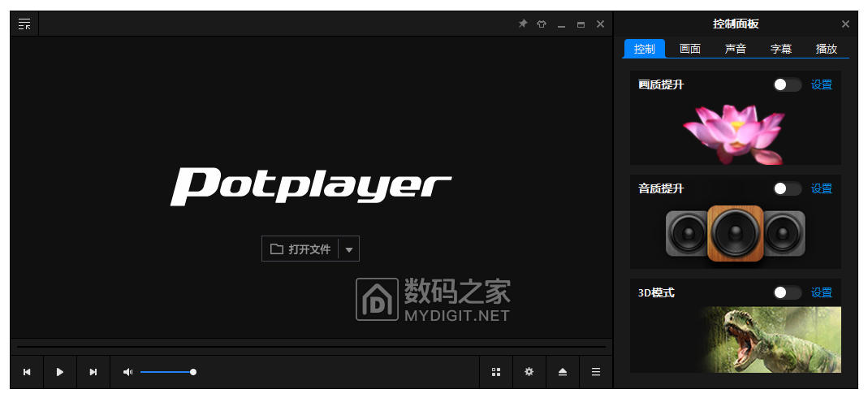
Task: Toggle the 3D模式 switch
Action: (787, 293)
